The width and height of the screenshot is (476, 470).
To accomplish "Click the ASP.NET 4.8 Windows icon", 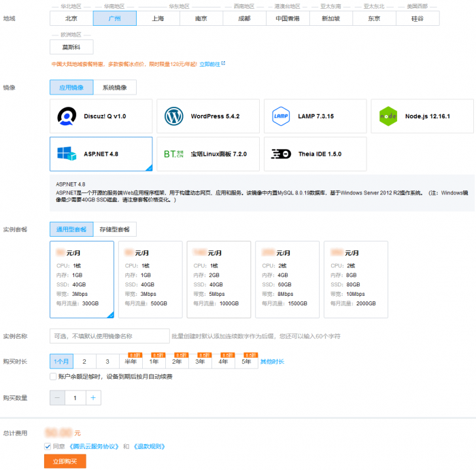I will (x=67, y=154).
